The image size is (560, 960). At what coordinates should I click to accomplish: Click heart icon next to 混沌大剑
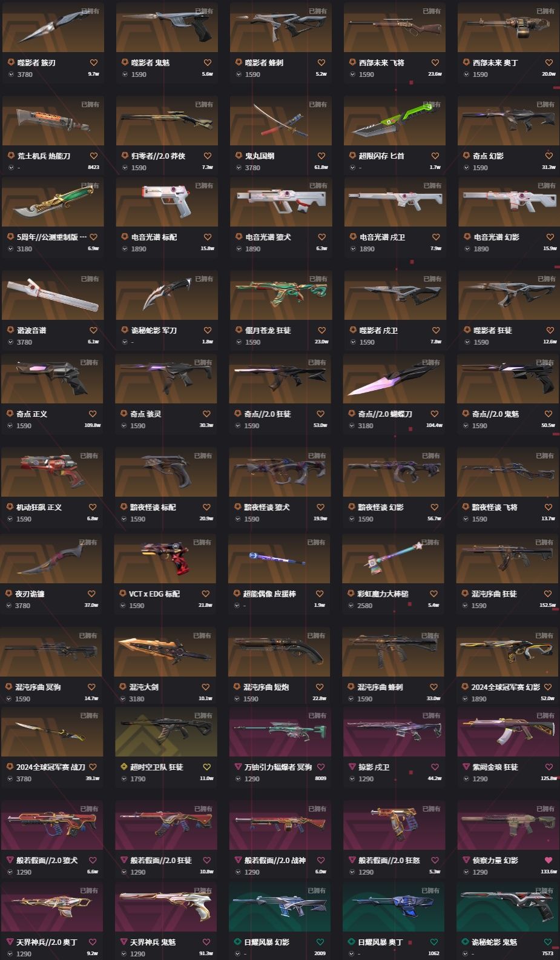[x=205, y=687]
